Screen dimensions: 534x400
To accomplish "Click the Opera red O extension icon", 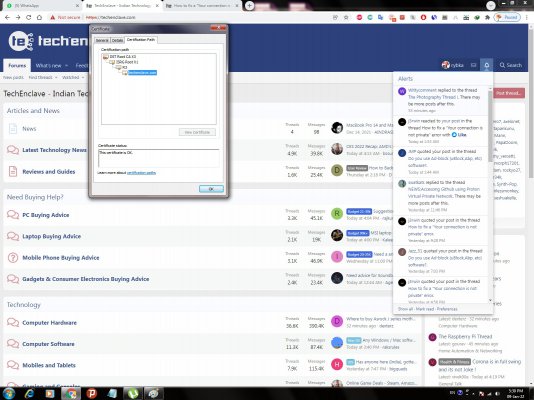I will (423, 17).
